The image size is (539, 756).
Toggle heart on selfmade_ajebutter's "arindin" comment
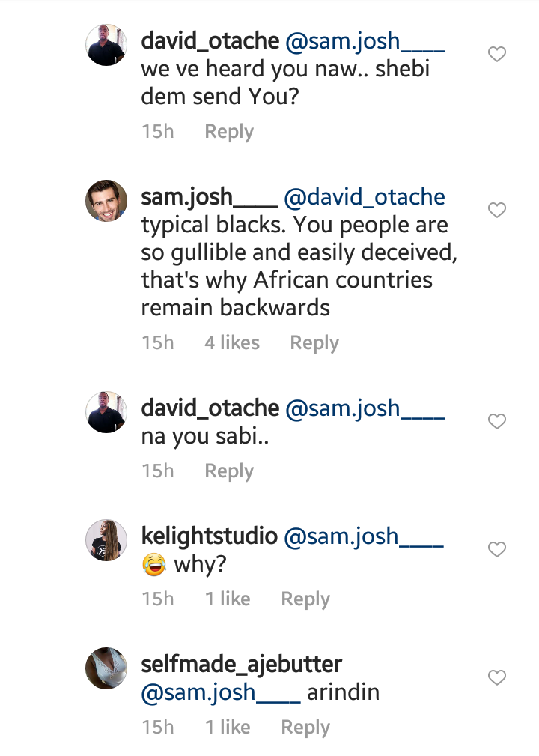tap(496, 678)
